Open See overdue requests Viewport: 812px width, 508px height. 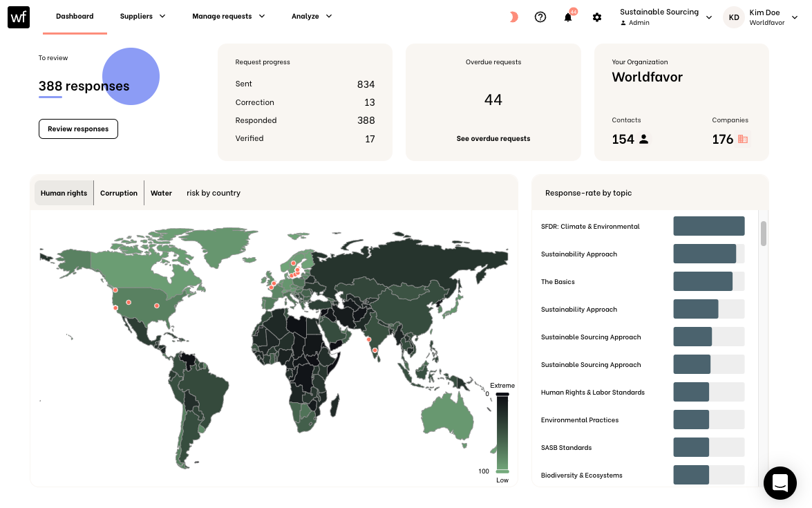(493, 138)
